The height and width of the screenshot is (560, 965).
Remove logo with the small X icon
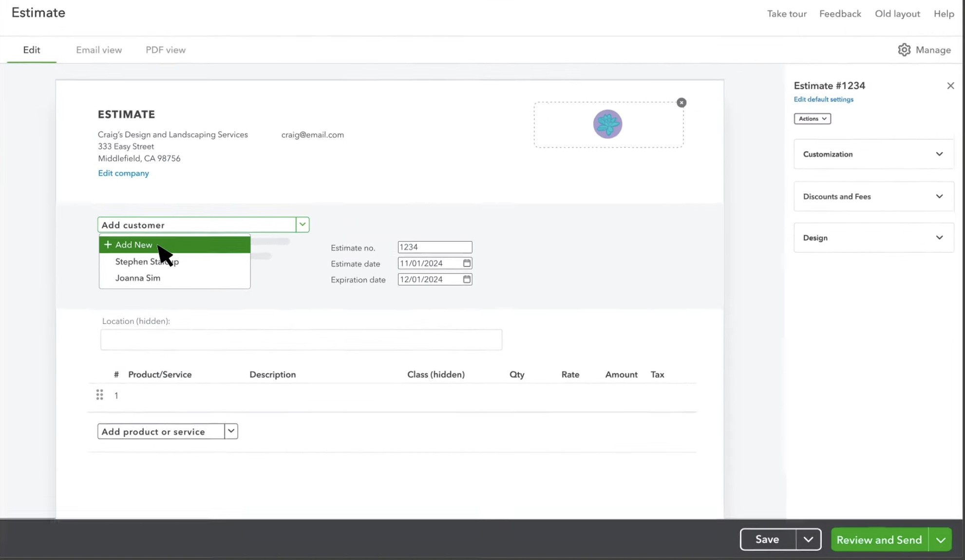[x=681, y=103]
